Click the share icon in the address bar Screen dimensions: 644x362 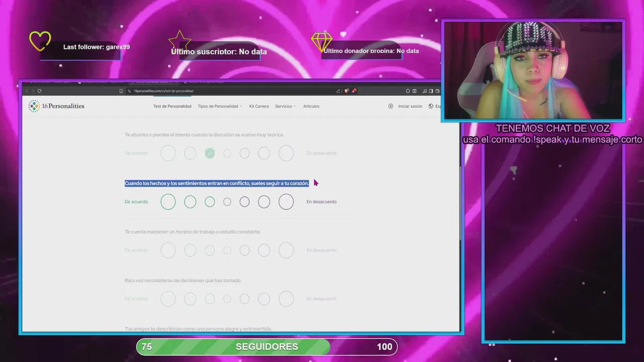point(338,91)
